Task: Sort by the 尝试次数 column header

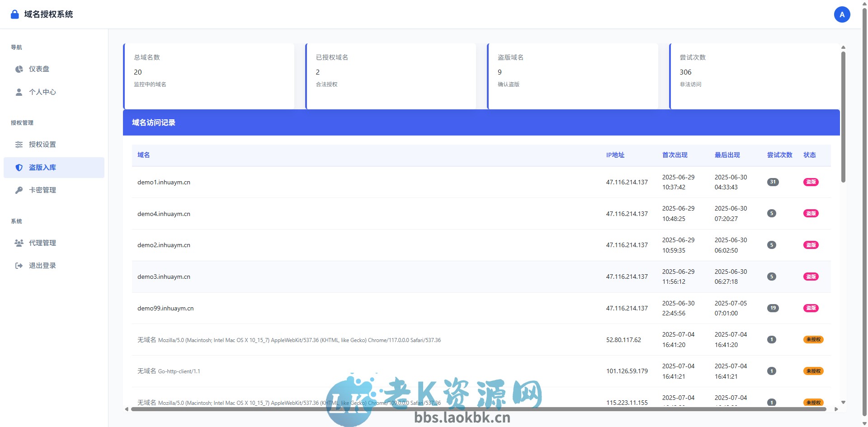Action: pyautogui.click(x=779, y=155)
